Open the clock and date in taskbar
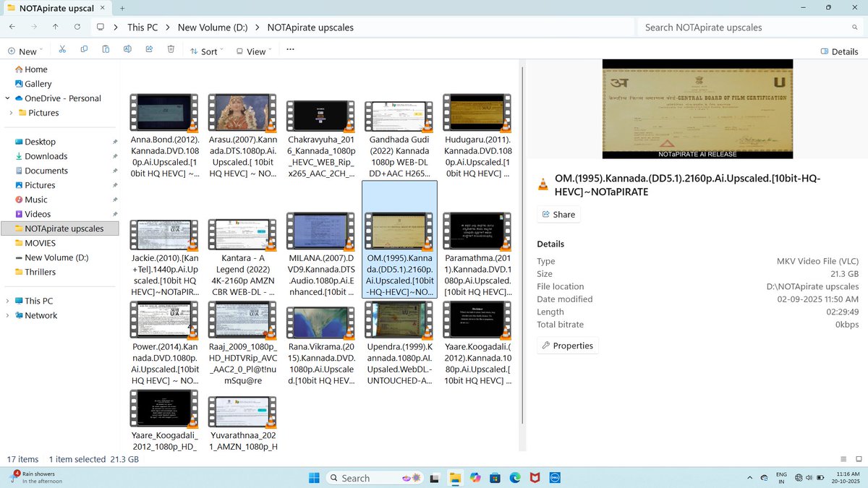The image size is (868, 488). pyautogui.click(x=845, y=478)
